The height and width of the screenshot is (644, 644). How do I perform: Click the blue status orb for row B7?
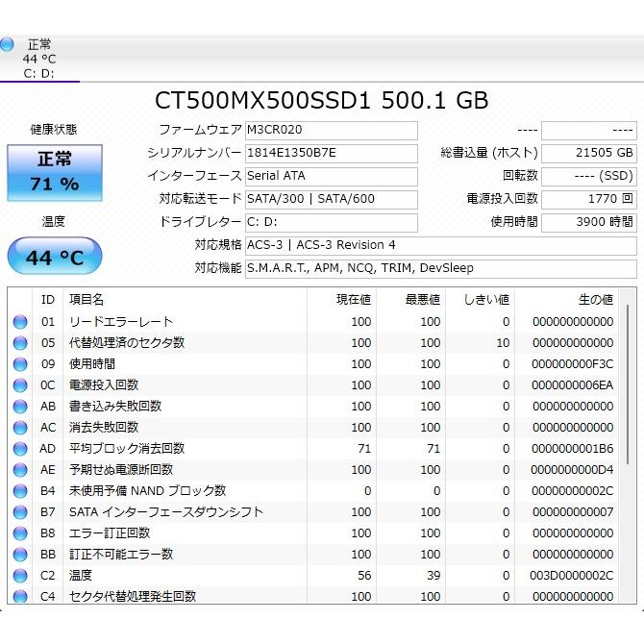pos(20,512)
